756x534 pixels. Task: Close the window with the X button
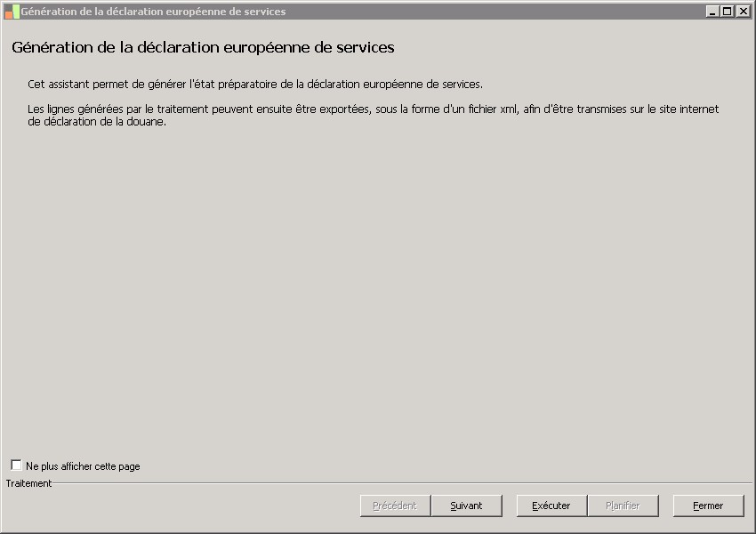click(741, 12)
